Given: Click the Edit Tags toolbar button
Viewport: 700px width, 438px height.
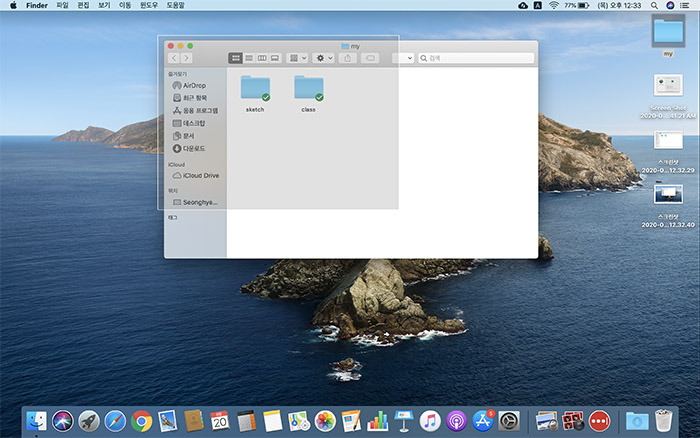Looking at the screenshot, I should pos(370,58).
